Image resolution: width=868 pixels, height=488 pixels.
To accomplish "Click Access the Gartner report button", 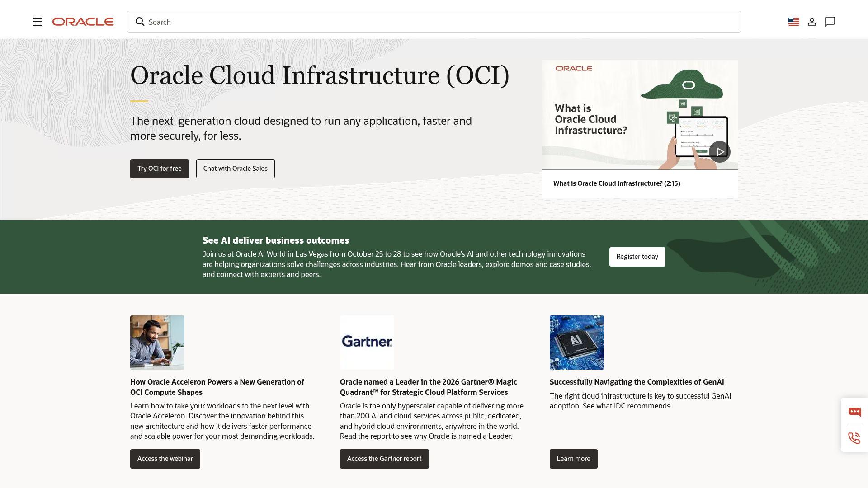I will tap(384, 459).
